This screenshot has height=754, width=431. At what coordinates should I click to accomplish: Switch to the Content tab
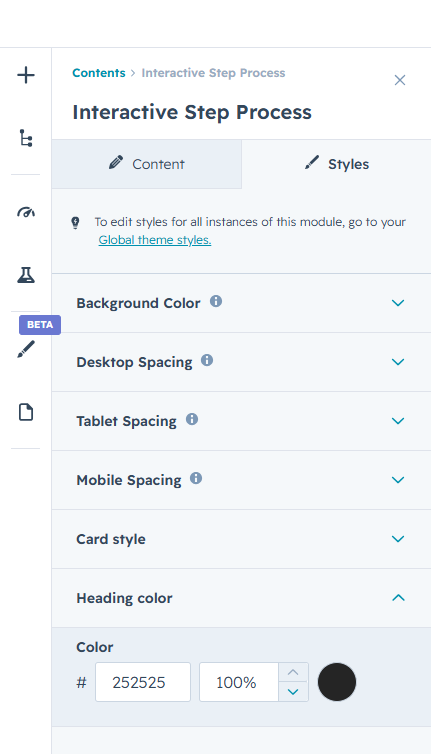coord(147,164)
